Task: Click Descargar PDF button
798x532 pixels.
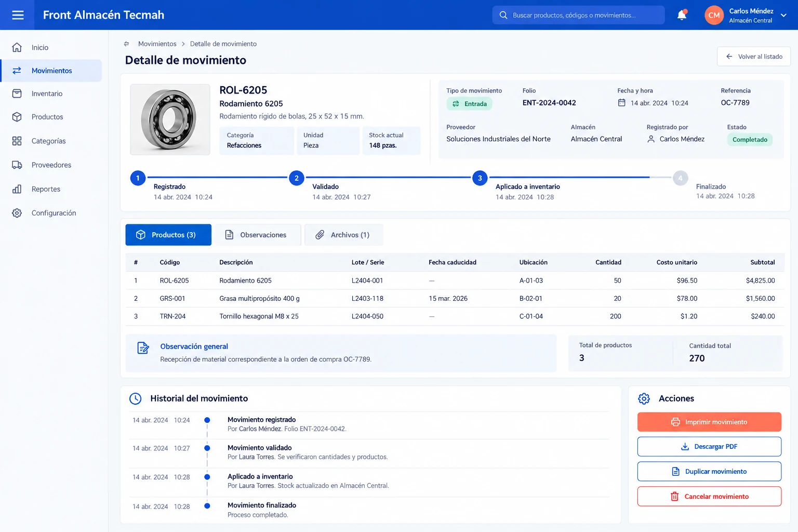Action: 709,447
